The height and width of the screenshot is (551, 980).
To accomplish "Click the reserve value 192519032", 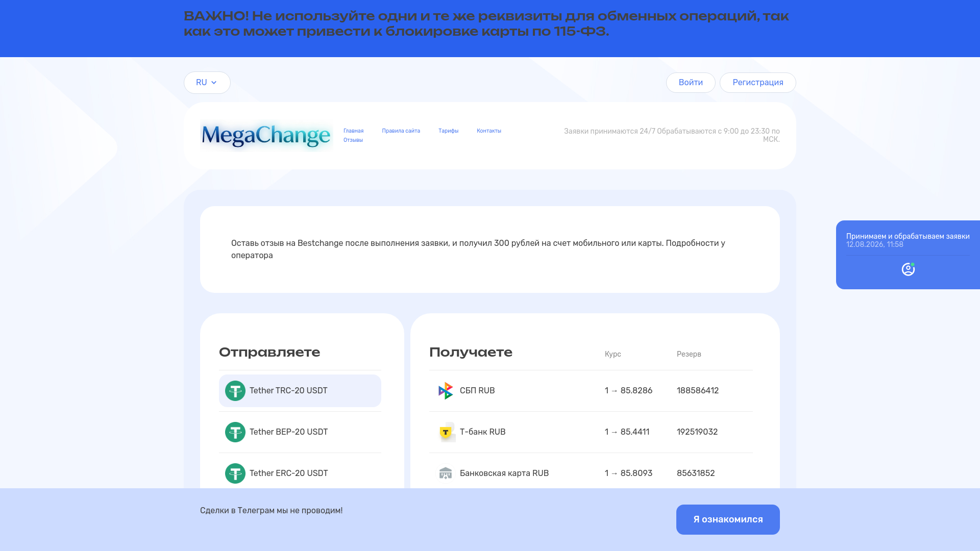I will [697, 432].
